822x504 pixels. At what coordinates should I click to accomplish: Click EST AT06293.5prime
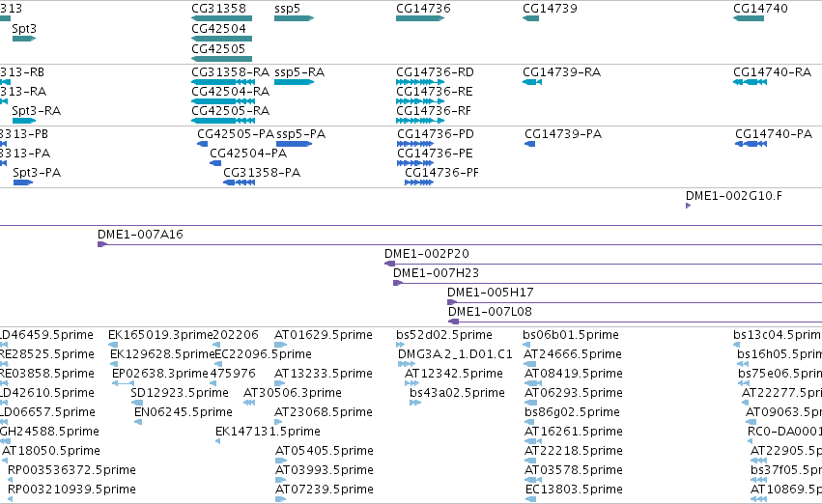point(573,394)
